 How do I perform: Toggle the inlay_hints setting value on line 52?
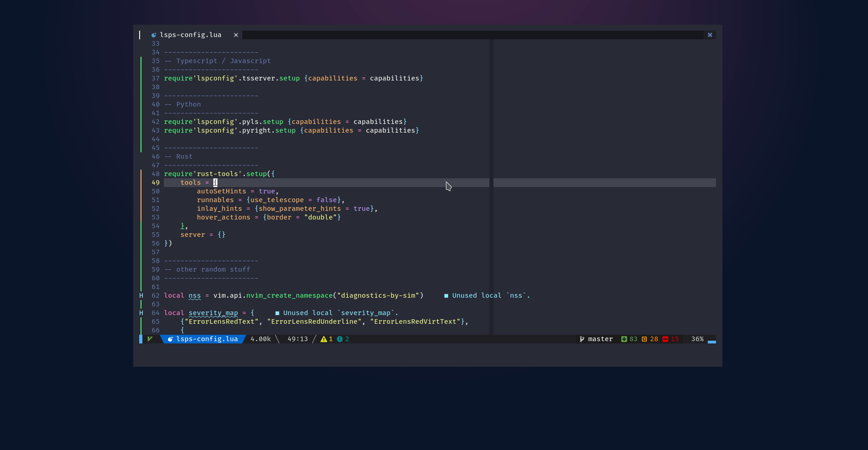tap(362, 209)
